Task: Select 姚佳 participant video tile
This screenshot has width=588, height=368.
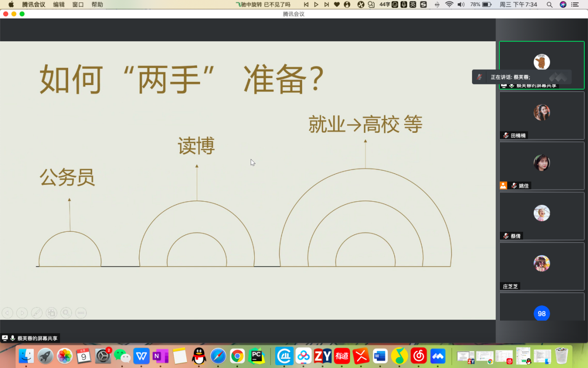Action: [x=542, y=165]
